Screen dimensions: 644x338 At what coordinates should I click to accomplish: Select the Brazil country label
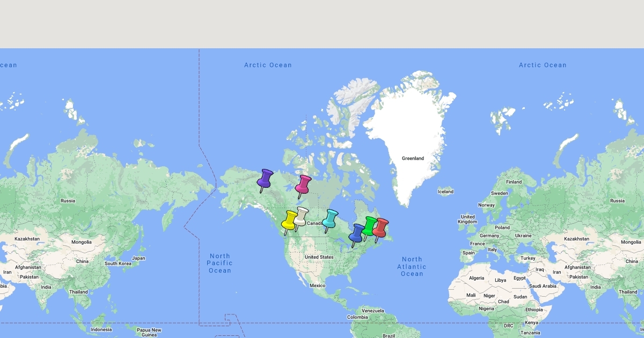pos(389,335)
